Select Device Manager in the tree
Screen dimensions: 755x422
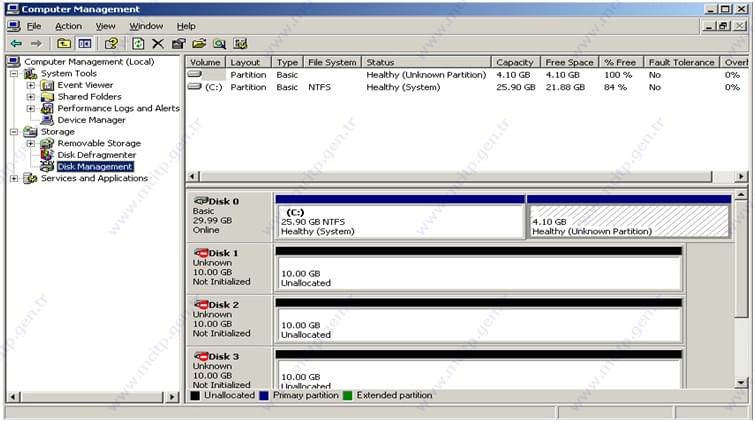pyautogui.click(x=91, y=120)
